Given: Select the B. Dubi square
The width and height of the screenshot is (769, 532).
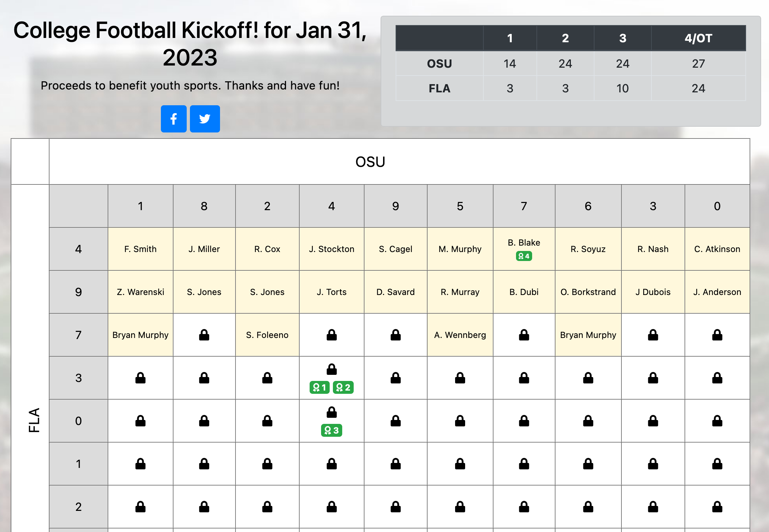Looking at the screenshot, I should click(524, 292).
